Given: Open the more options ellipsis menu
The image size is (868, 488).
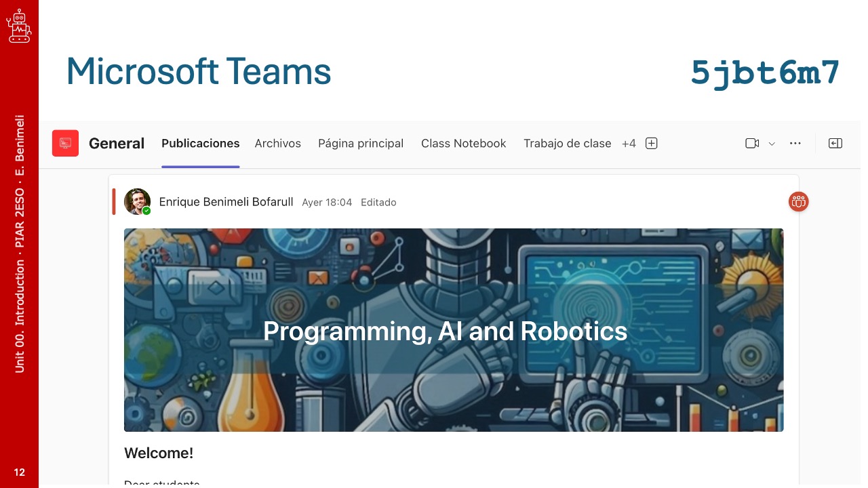Looking at the screenshot, I should 795,143.
